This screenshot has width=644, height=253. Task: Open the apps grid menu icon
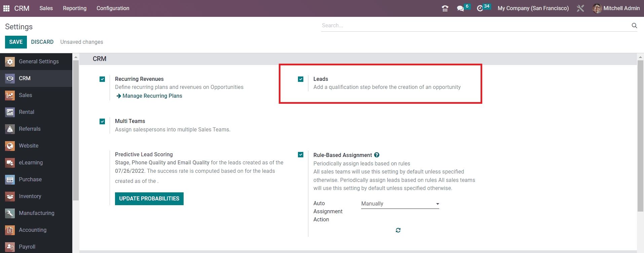click(6, 8)
